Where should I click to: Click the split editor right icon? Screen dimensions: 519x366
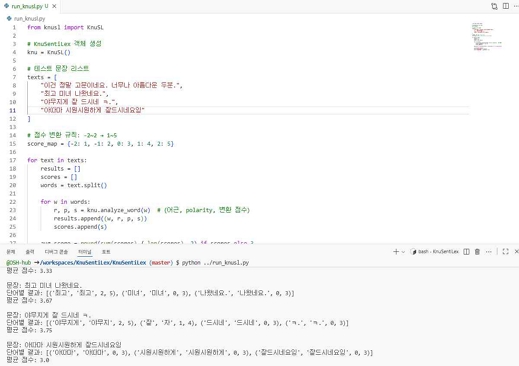506,6
